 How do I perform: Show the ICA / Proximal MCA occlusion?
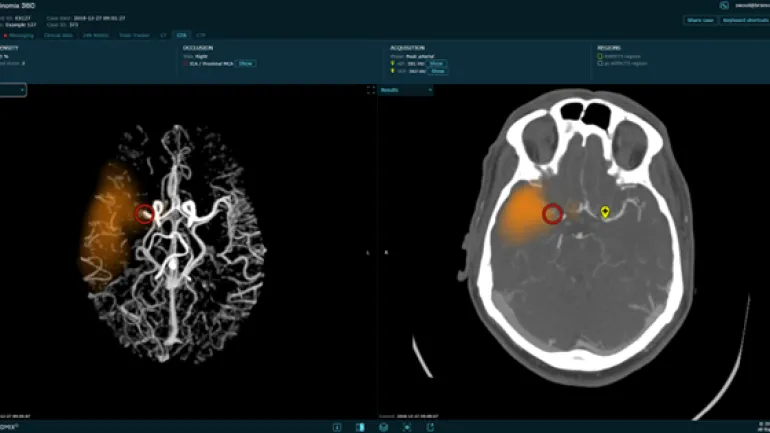coord(246,63)
